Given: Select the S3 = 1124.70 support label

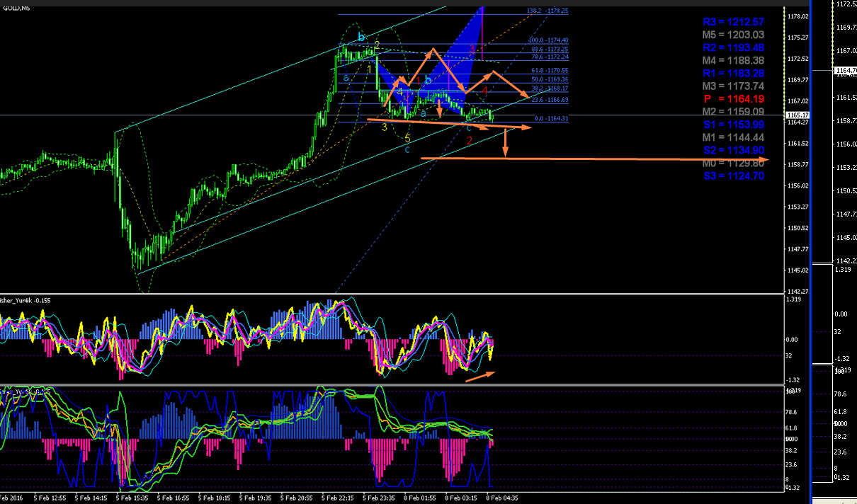Looking at the screenshot, I should (x=734, y=176).
